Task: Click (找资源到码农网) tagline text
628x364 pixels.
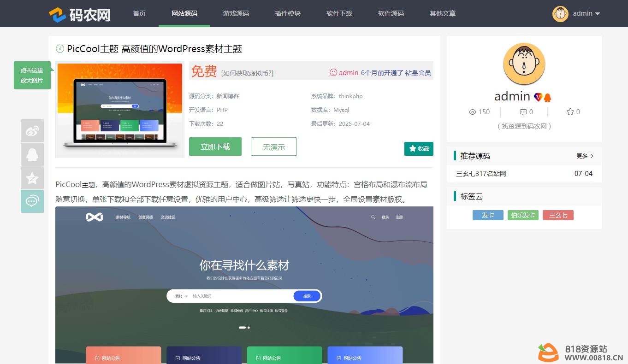Action: pos(524,126)
